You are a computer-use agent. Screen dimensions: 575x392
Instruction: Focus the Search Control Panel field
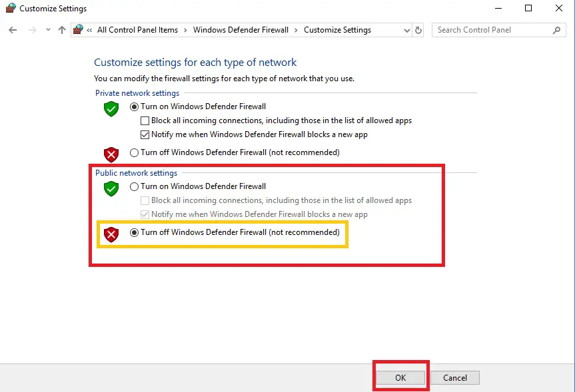tap(499, 30)
